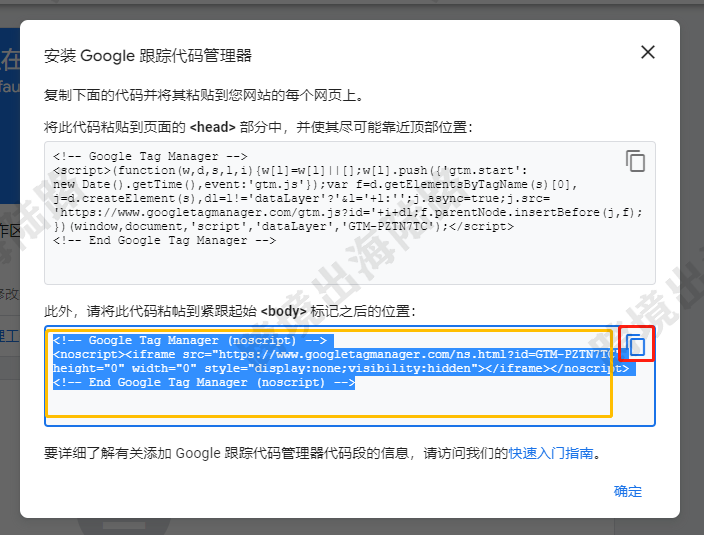Click the code line containing 'GTM-PZTN7TC' in head script

283,226
